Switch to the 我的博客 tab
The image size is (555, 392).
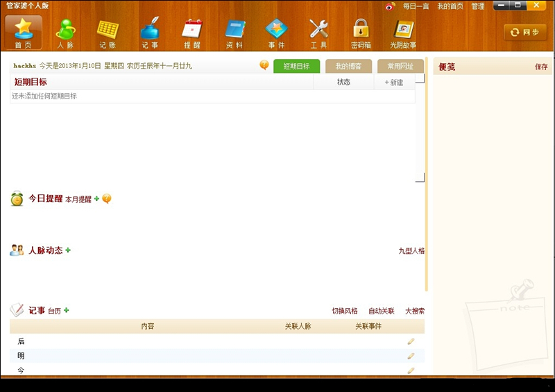click(x=349, y=66)
